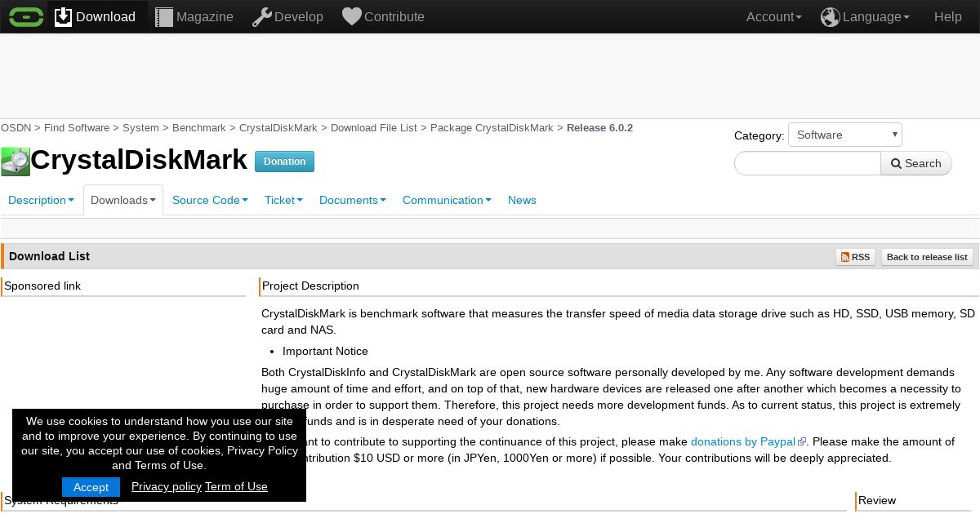Follow the donations by Paypal link
The image size is (980, 514).
[x=743, y=441]
